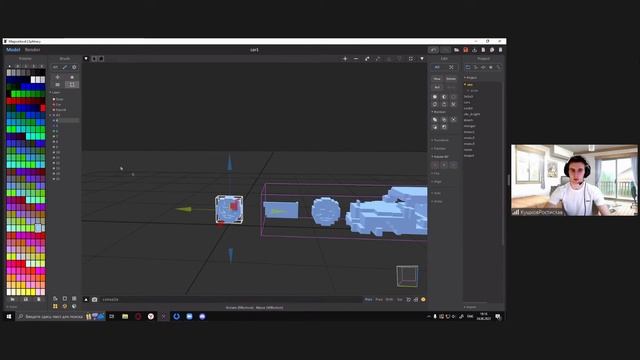Collapse the Rotate 90 section
Image resolution: width=640 pixels, height=360 pixels.
[440, 157]
